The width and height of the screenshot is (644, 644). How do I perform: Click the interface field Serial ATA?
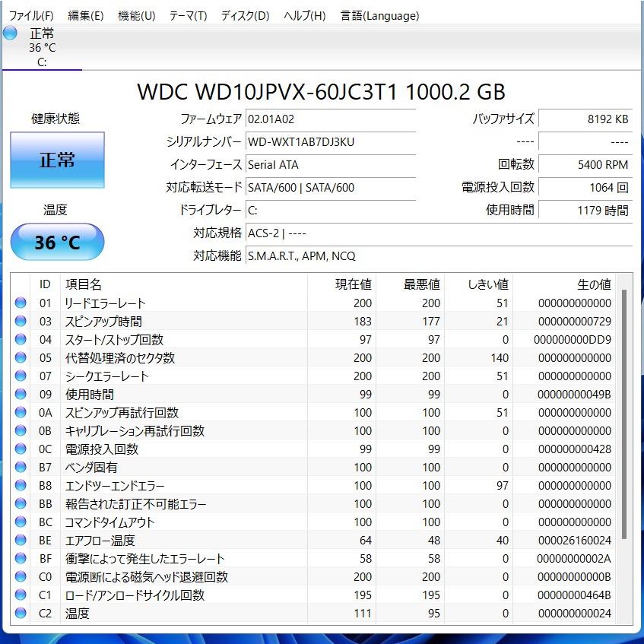[x=331, y=165]
